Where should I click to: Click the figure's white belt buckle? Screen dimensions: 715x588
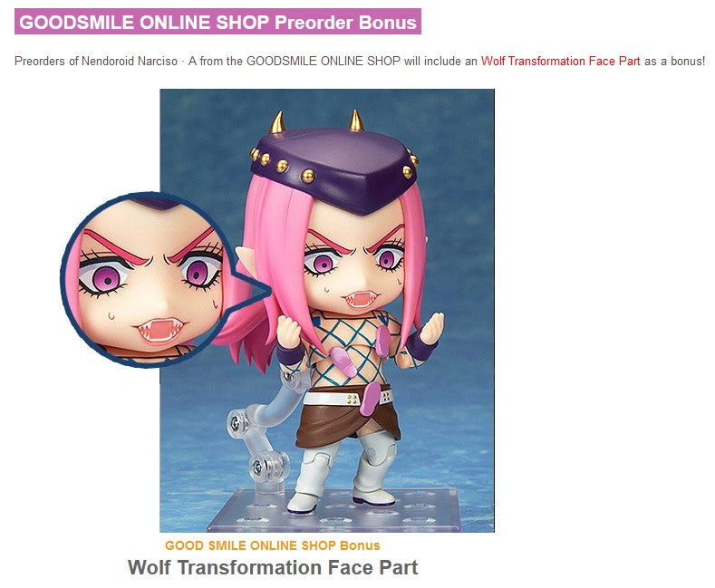(x=351, y=400)
